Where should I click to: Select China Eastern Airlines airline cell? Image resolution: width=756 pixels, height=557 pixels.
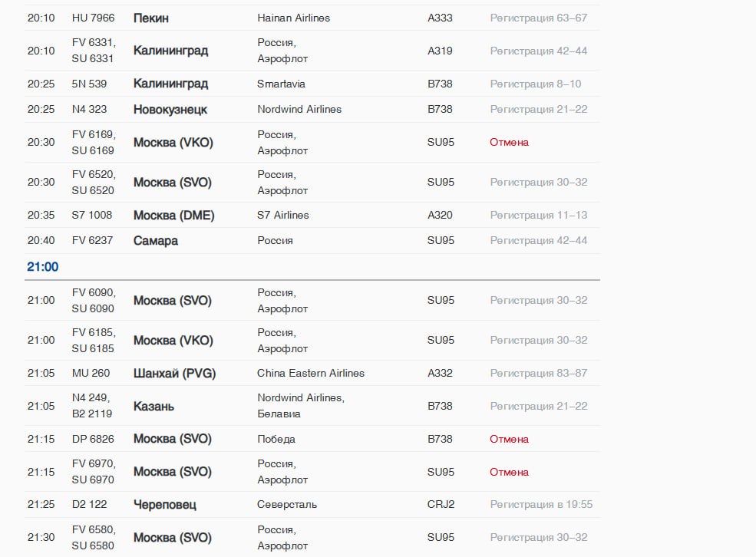pos(311,374)
